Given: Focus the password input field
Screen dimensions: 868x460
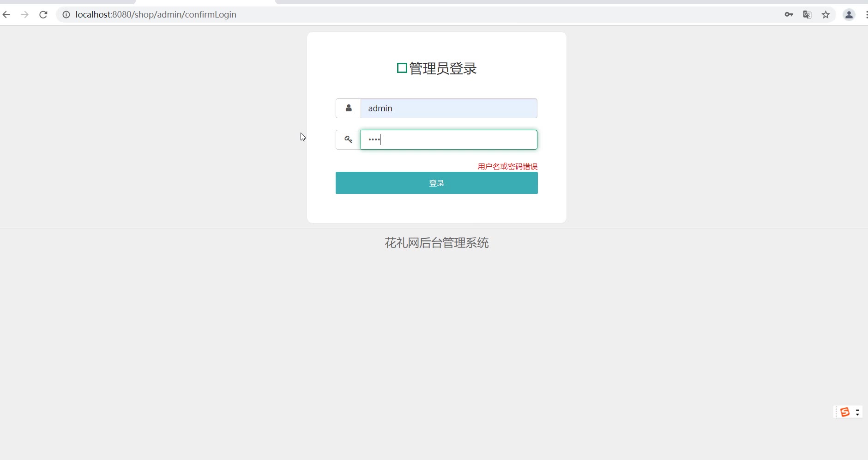Looking at the screenshot, I should pyautogui.click(x=449, y=139).
